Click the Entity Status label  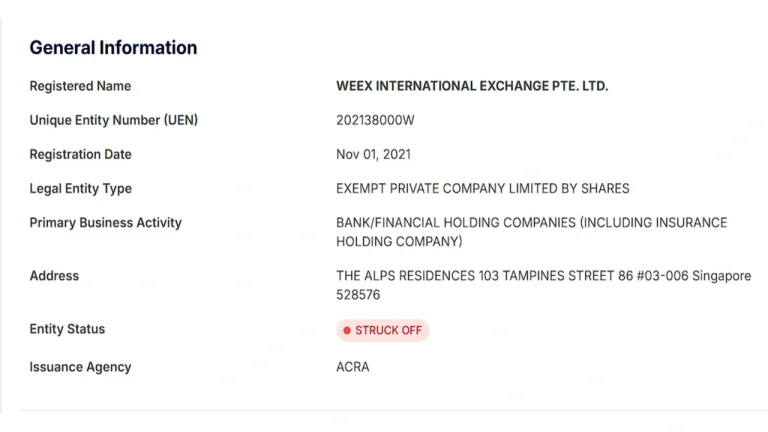[x=67, y=329]
